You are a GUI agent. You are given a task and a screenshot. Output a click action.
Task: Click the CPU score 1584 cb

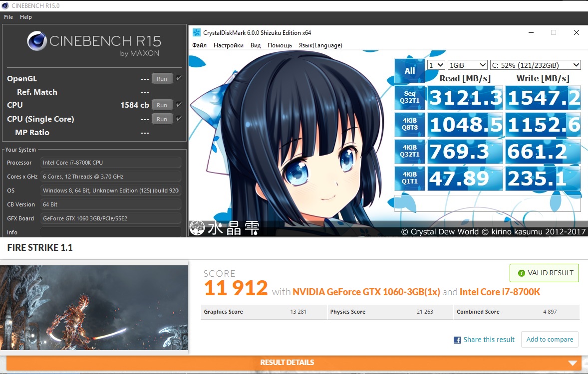click(134, 105)
